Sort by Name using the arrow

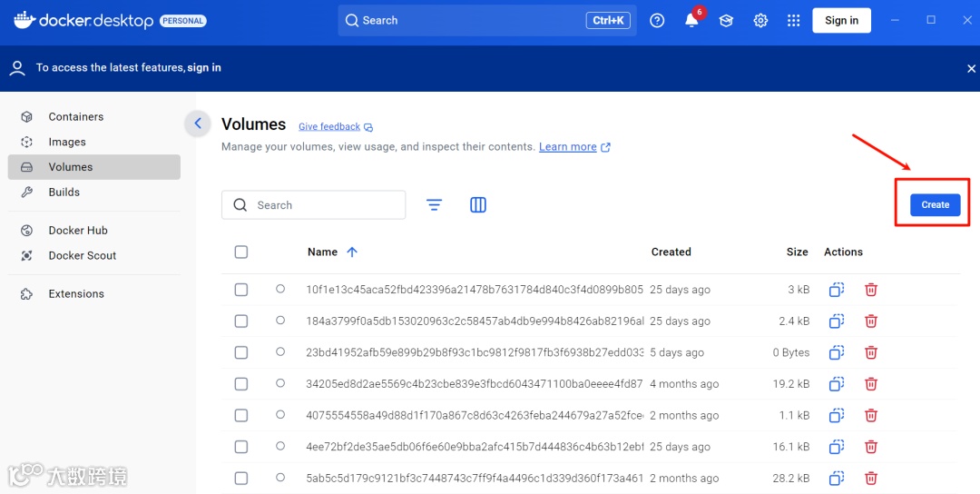[x=352, y=252]
